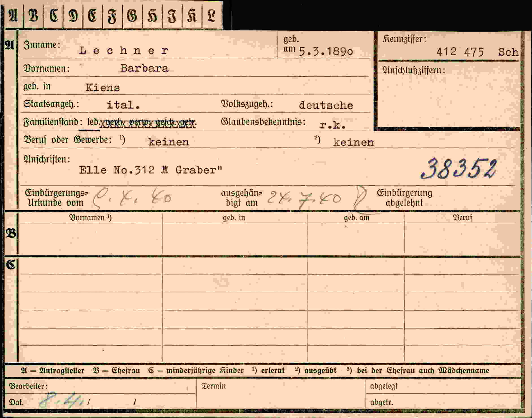Select the index tab letter D
The width and height of the screenshot is (532, 418).
click(73, 15)
